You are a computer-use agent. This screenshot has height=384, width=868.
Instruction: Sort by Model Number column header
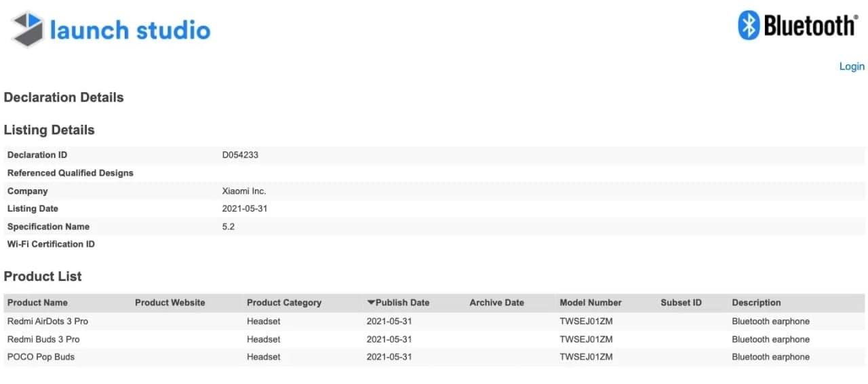click(590, 303)
